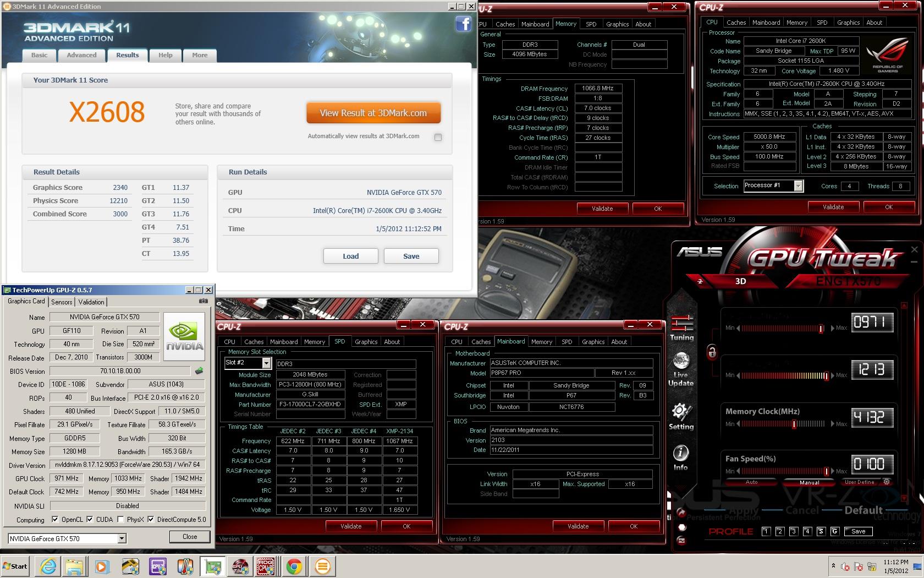Open About tab in CPU-Z CPU window
924x578 pixels.
coord(875,23)
